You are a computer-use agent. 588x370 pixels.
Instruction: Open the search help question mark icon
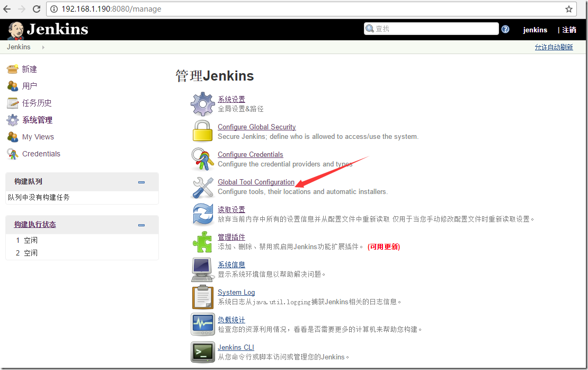tap(505, 29)
